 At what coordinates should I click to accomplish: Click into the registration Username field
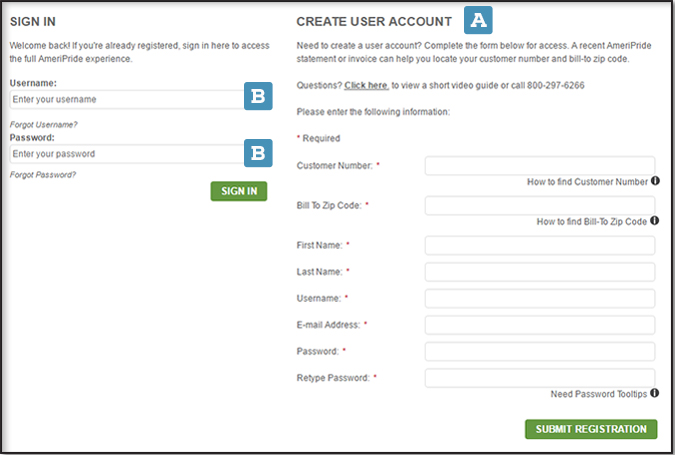click(539, 298)
